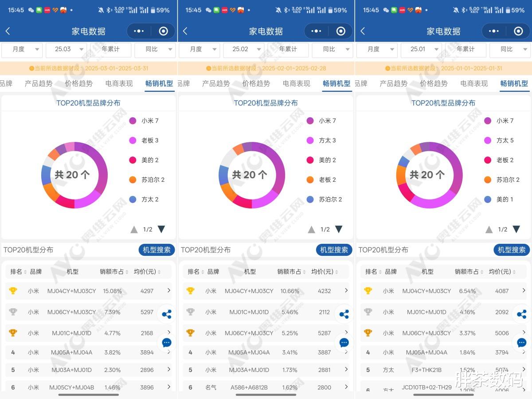This screenshot has height=399, width=532.
Task: Sort by 销额市占 column in the 25.03 table
Action: 114,271
